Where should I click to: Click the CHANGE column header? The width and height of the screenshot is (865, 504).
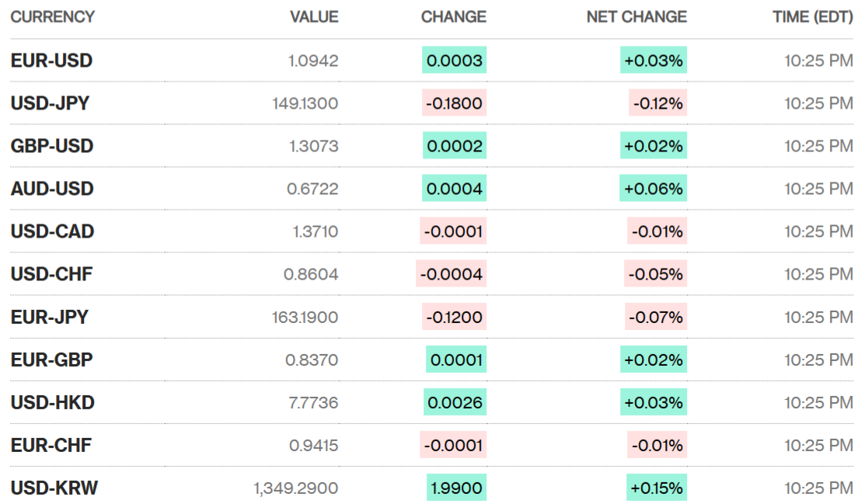(453, 16)
